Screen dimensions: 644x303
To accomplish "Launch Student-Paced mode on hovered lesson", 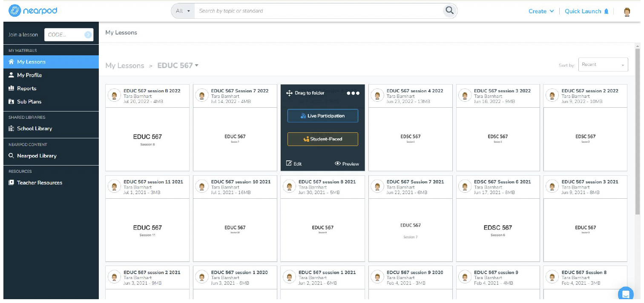I will (x=323, y=139).
